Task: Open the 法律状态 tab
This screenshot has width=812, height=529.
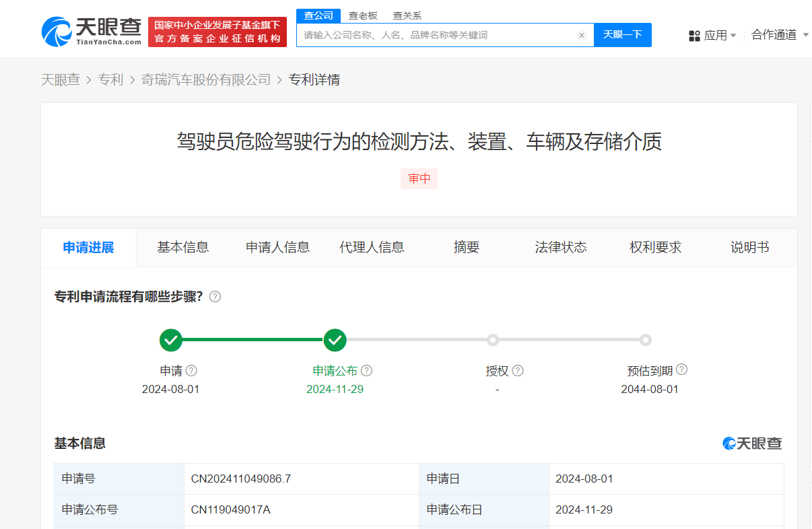Action: click(561, 248)
